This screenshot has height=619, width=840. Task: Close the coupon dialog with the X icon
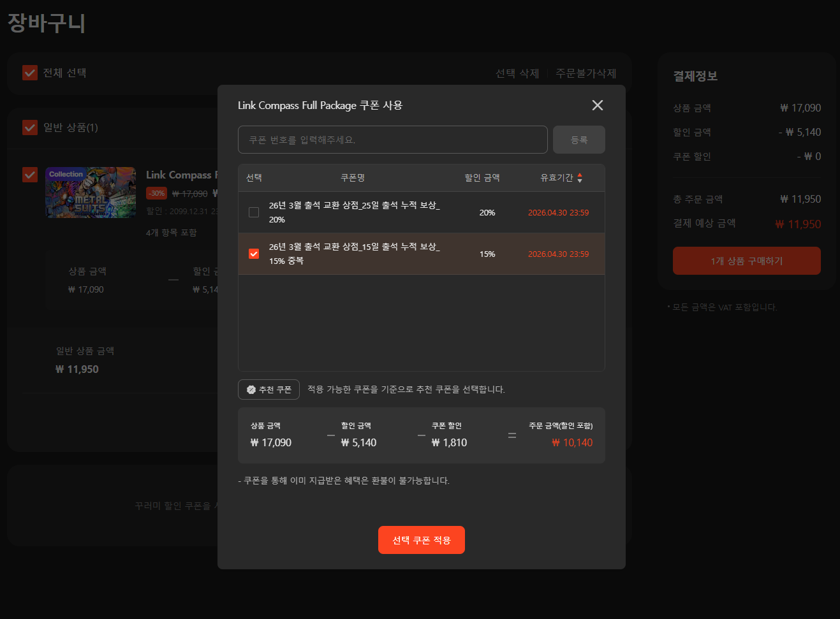pyautogui.click(x=597, y=105)
